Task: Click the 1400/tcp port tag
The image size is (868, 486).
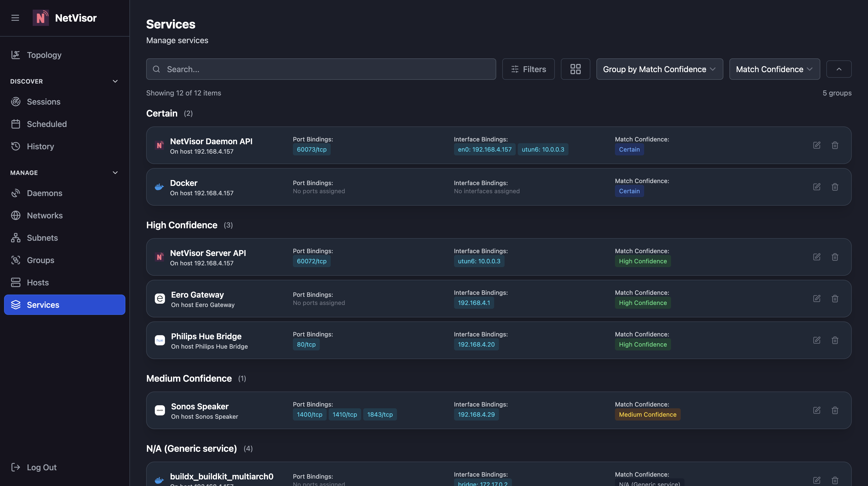Action: 309,415
